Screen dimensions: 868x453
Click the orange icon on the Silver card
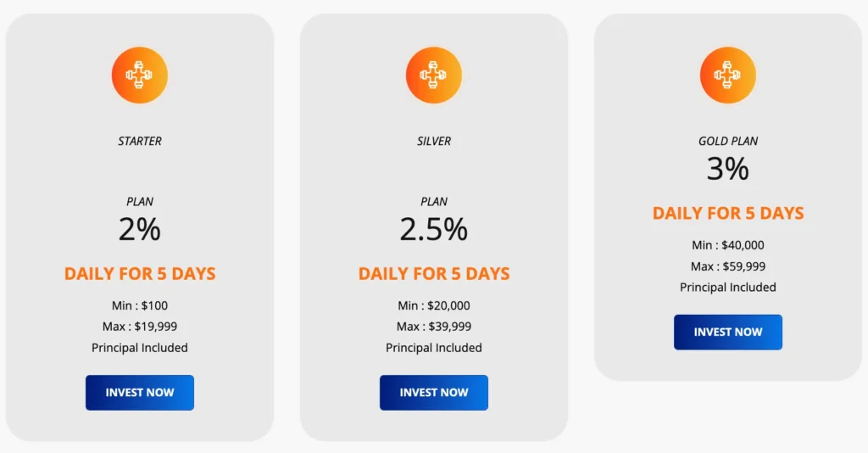point(434,75)
